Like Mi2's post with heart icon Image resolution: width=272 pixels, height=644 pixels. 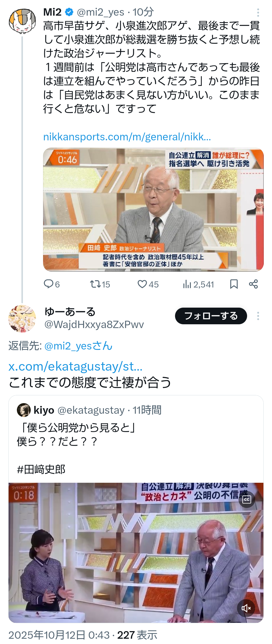tap(142, 284)
